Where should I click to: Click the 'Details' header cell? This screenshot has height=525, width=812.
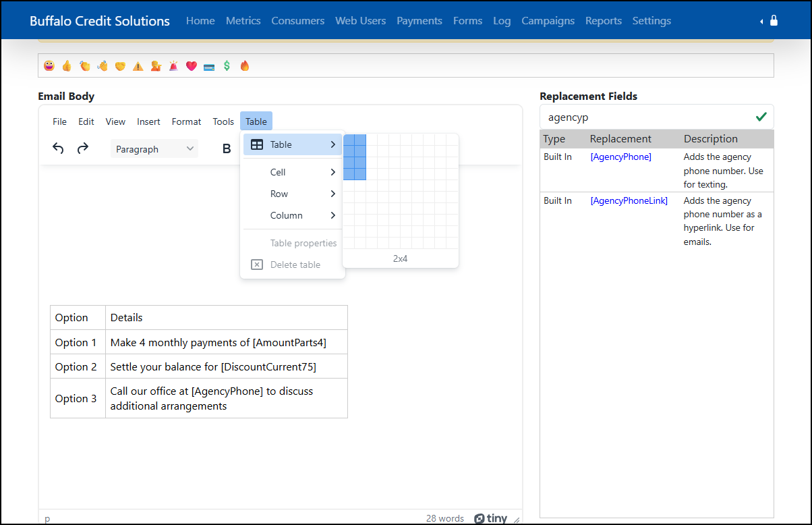tap(227, 317)
